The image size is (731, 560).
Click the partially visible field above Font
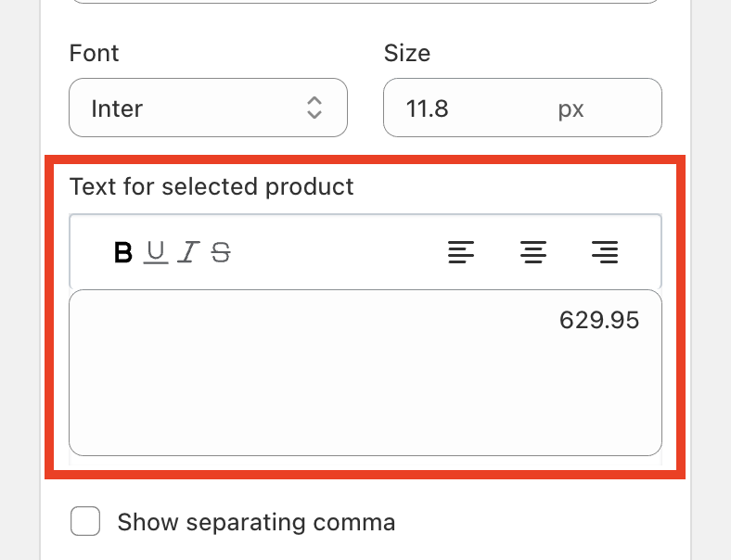pyautogui.click(x=365, y=2)
